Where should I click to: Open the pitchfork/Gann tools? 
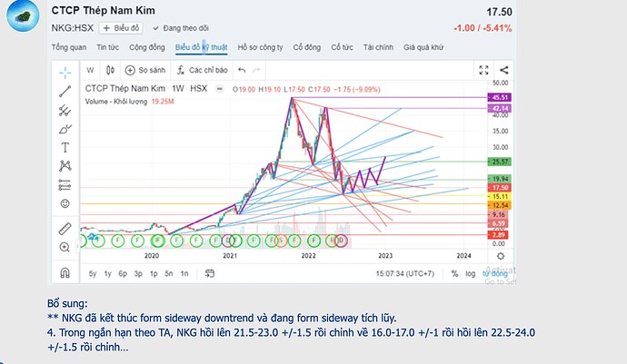65,110
